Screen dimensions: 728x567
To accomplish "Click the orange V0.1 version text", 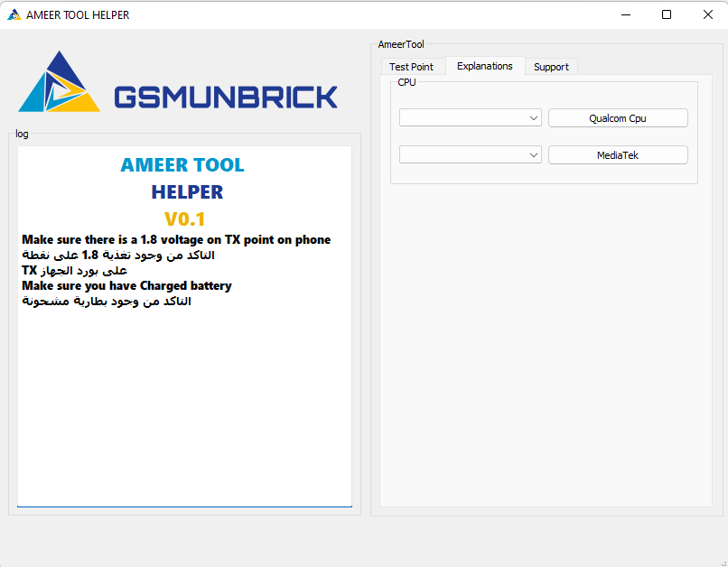I will tap(186, 218).
